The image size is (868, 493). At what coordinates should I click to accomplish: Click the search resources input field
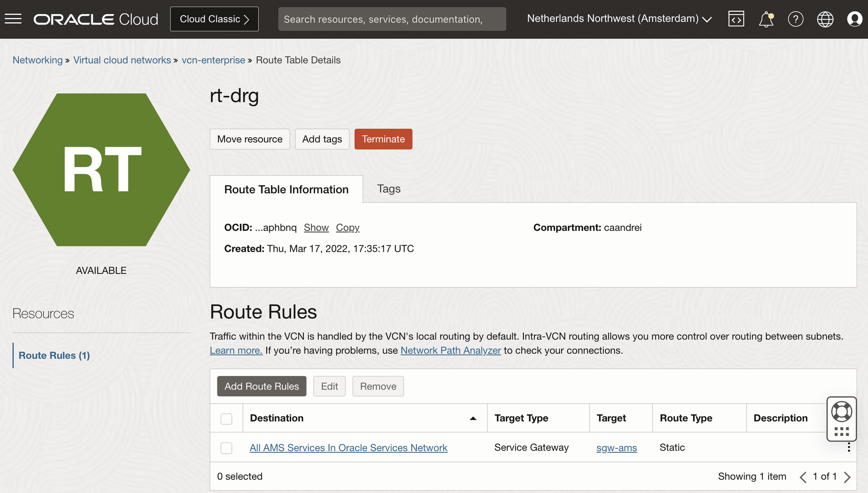pos(392,19)
